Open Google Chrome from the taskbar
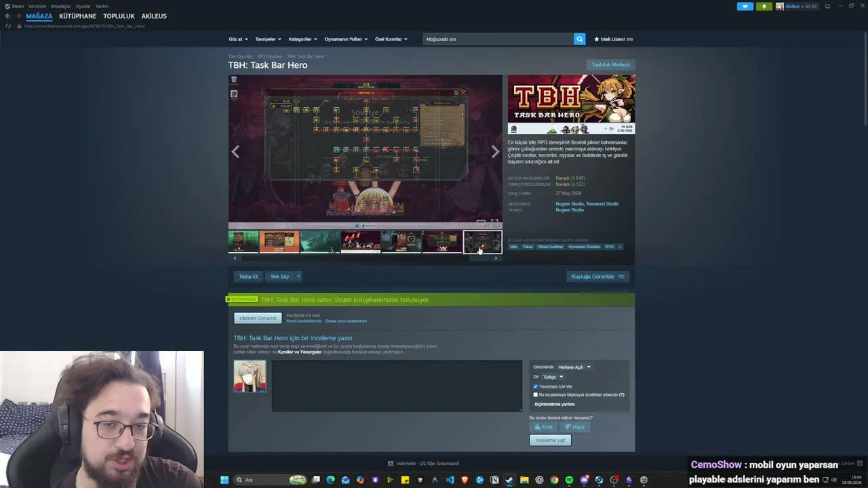The width and height of the screenshot is (868, 488). 554,480
